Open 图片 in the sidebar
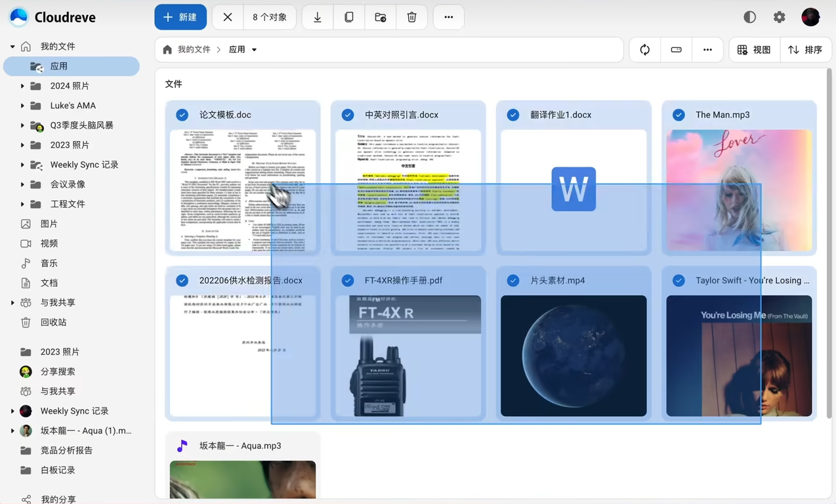 [70, 224]
